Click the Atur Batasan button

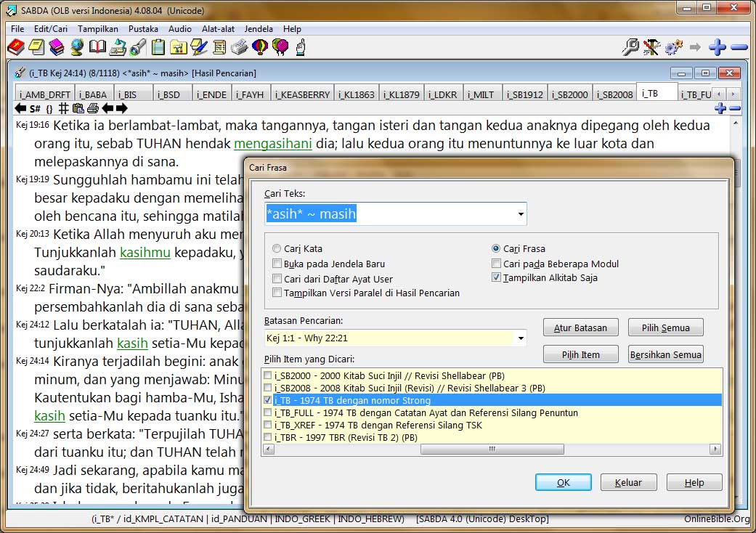580,327
